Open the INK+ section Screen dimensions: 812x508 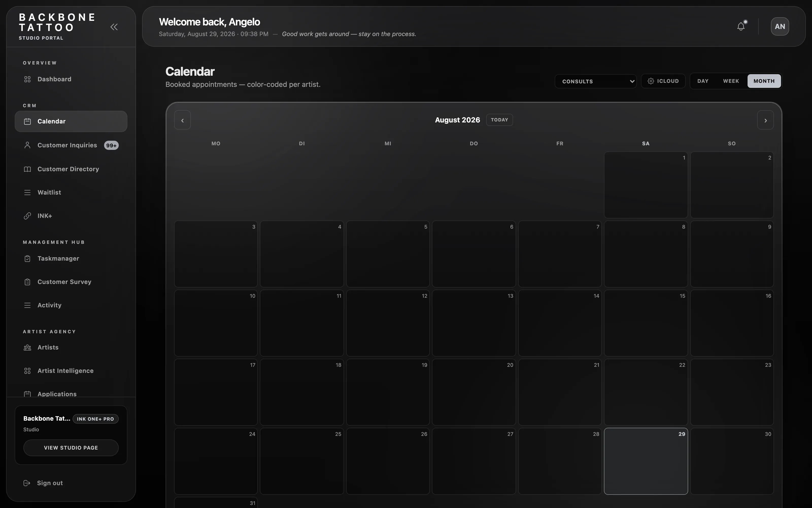click(x=71, y=216)
